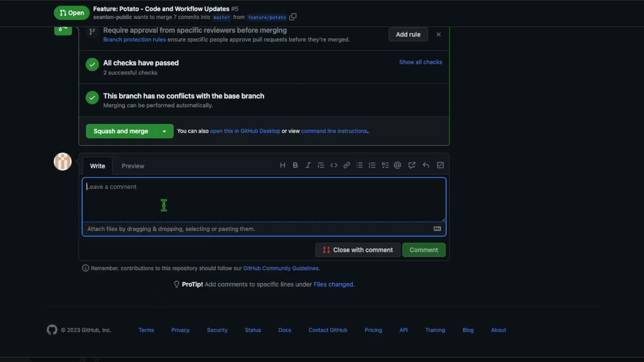The width and height of the screenshot is (644, 362).
Task: Insert a task list
Action: (x=385, y=165)
